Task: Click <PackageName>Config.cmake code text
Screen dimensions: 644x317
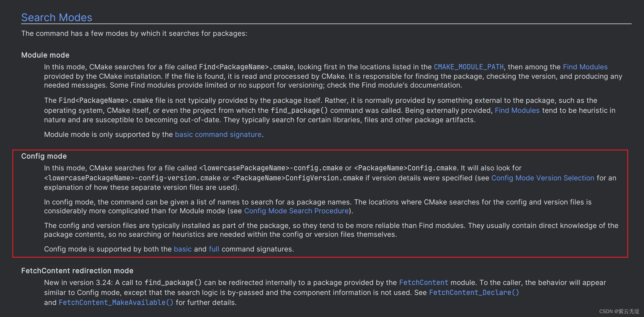Action: tap(405, 168)
